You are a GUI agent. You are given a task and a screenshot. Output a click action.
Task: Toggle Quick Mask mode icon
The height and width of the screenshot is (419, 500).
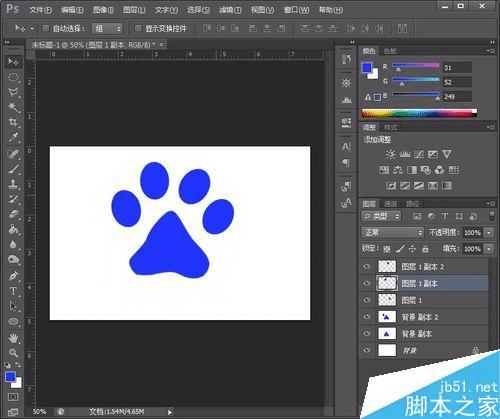tap(13, 397)
